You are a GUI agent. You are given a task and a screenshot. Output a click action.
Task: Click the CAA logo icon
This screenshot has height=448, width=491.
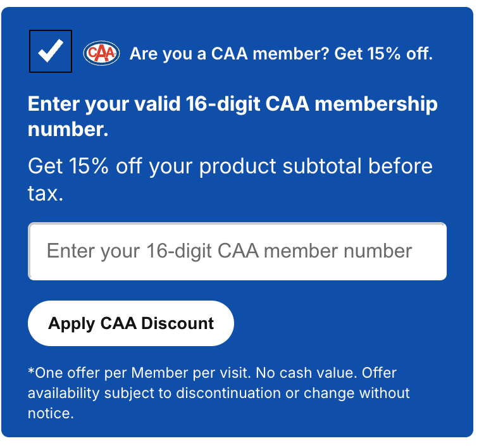click(x=101, y=53)
